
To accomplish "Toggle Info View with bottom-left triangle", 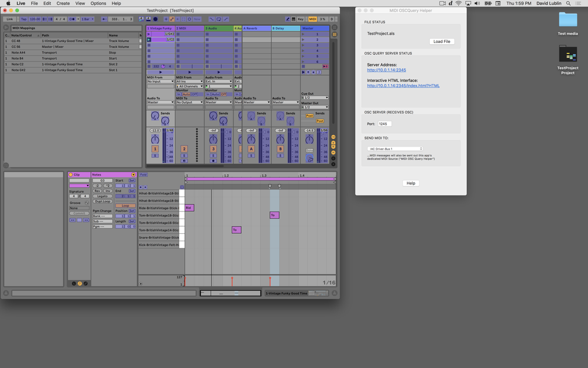I will pyautogui.click(x=6, y=293).
